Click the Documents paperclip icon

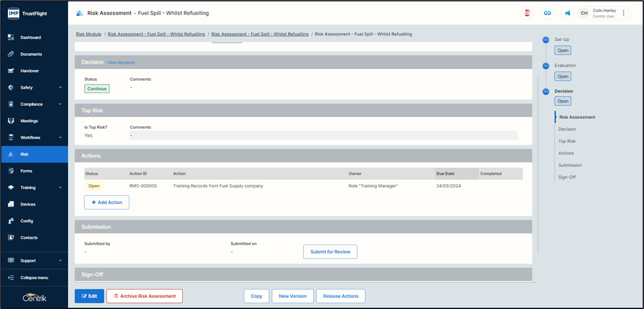click(x=11, y=54)
